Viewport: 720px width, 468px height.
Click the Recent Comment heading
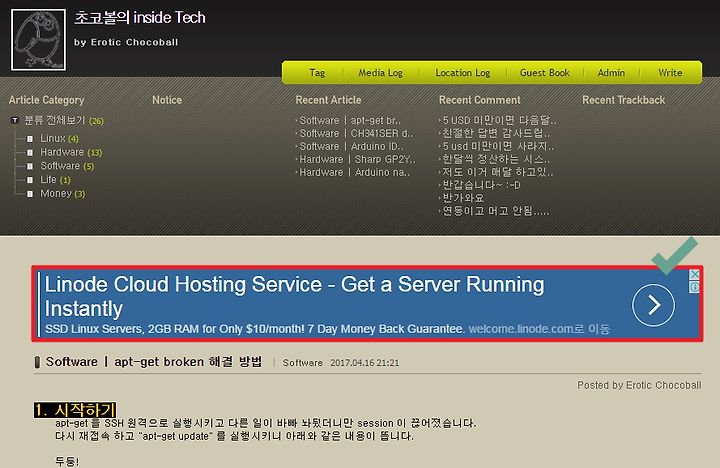[479, 100]
